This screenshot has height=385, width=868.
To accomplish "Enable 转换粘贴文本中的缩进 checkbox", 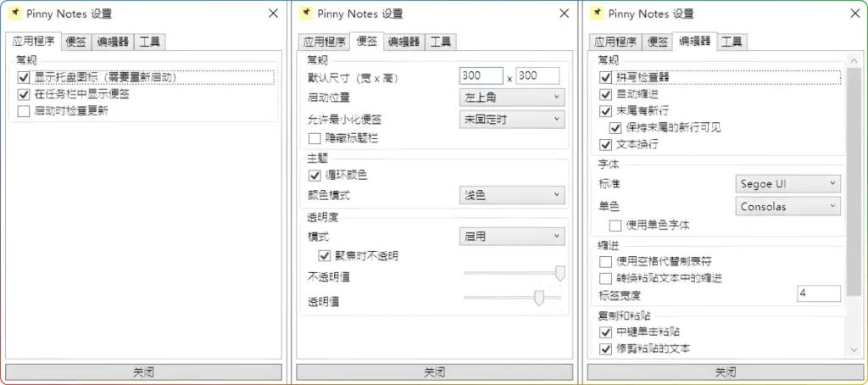I will [x=605, y=277].
